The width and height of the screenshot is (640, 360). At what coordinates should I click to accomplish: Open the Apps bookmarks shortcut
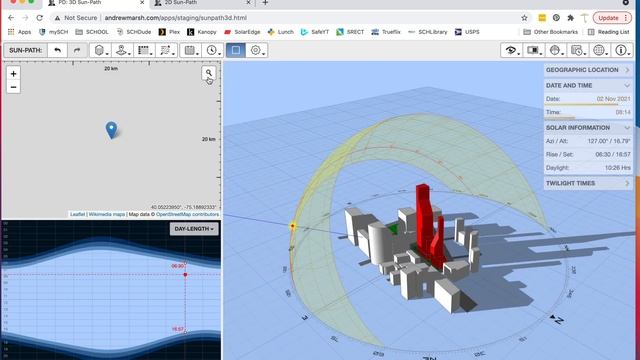click(x=20, y=32)
